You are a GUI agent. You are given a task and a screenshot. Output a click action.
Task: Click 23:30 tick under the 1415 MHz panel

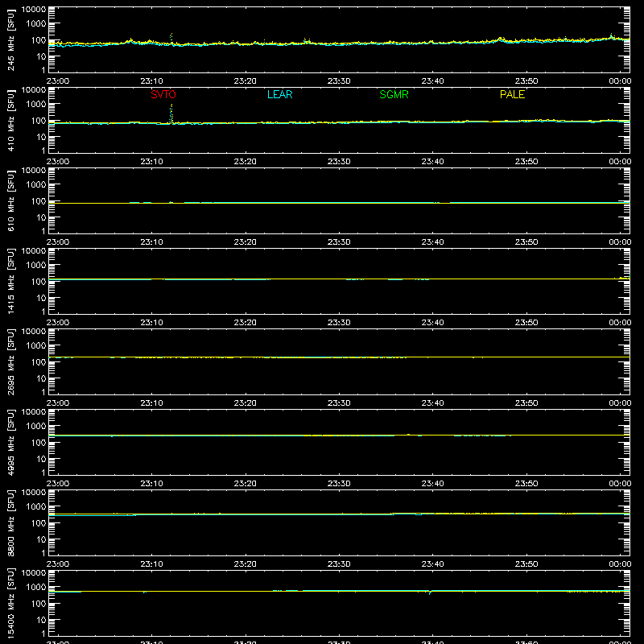click(x=339, y=323)
